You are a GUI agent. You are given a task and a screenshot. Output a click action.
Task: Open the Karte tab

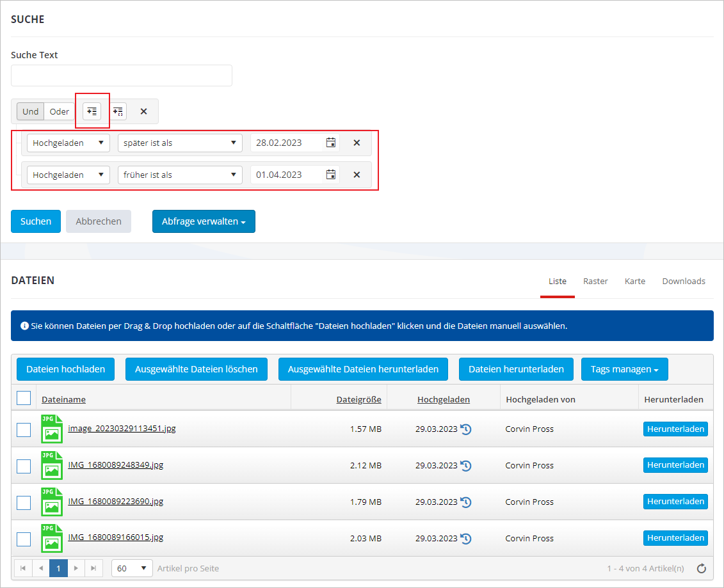click(x=634, y=281)
